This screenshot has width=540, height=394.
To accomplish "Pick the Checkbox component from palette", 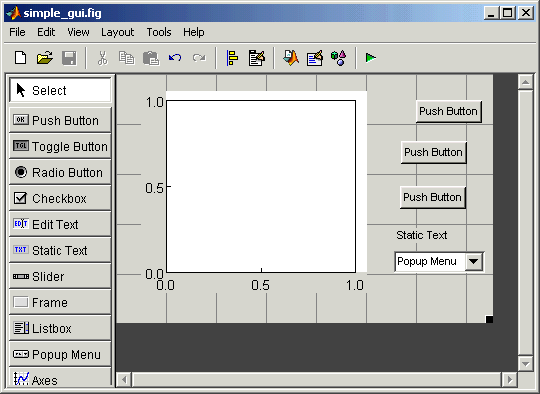I will click(x=60, y=198).
